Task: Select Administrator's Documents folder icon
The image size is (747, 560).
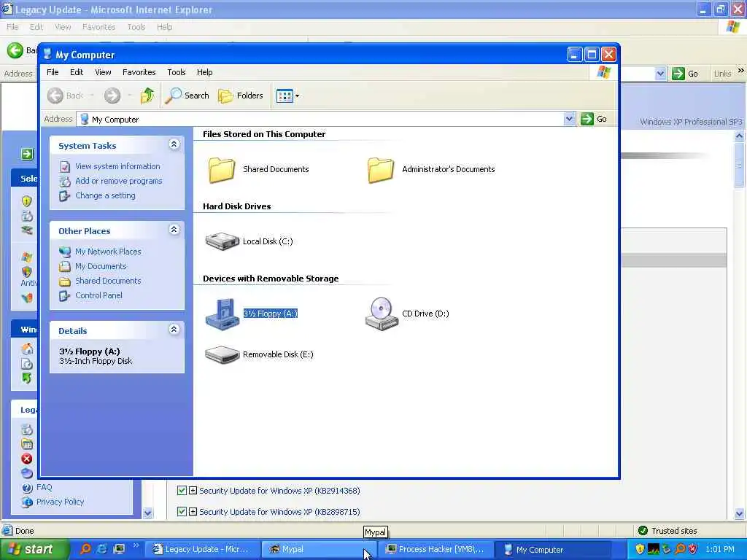Action: click(381, 169)
